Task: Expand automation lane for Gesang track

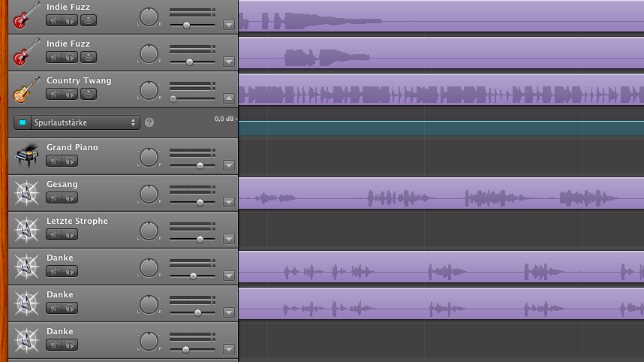Action: click(x=229, y=202)
